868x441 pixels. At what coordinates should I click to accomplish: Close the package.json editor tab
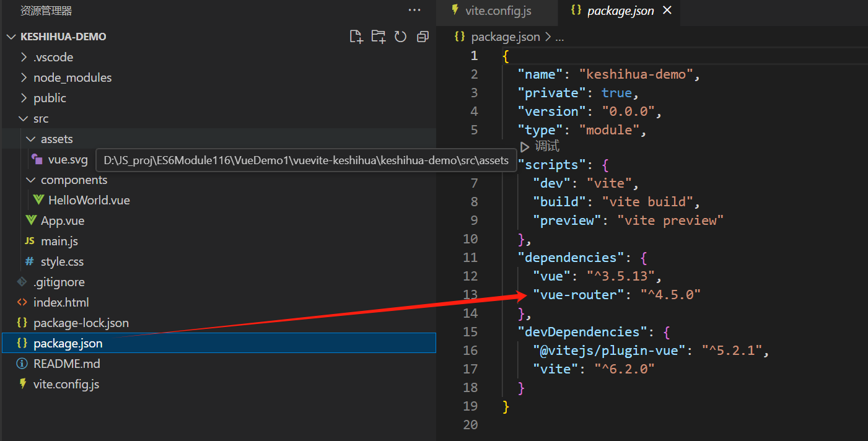click(x=667, y=11)
